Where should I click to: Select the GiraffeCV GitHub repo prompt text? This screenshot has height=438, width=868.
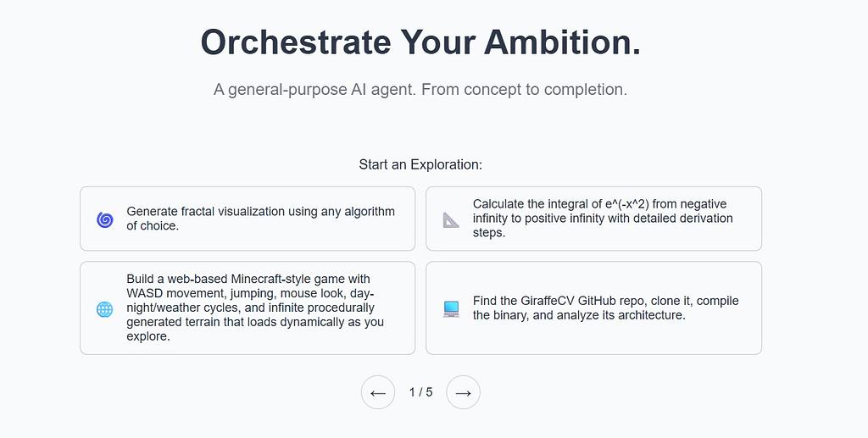605,301
